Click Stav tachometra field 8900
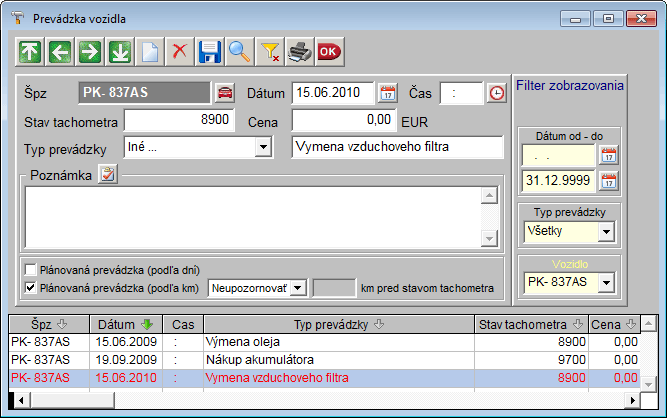The width and height of the screenshot is (667, 418). pos(179,120)
